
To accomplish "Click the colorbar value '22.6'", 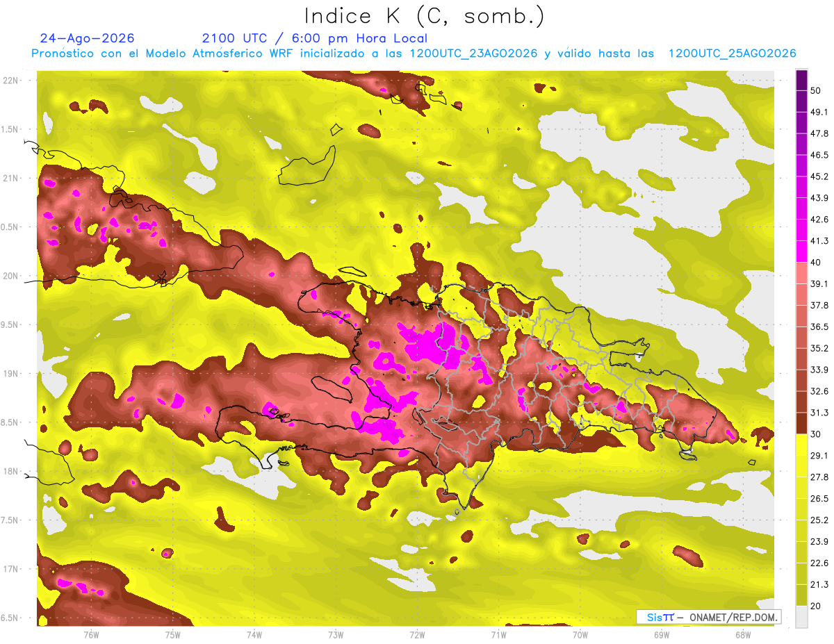I will pyautogui.click(x=819, y=563).
